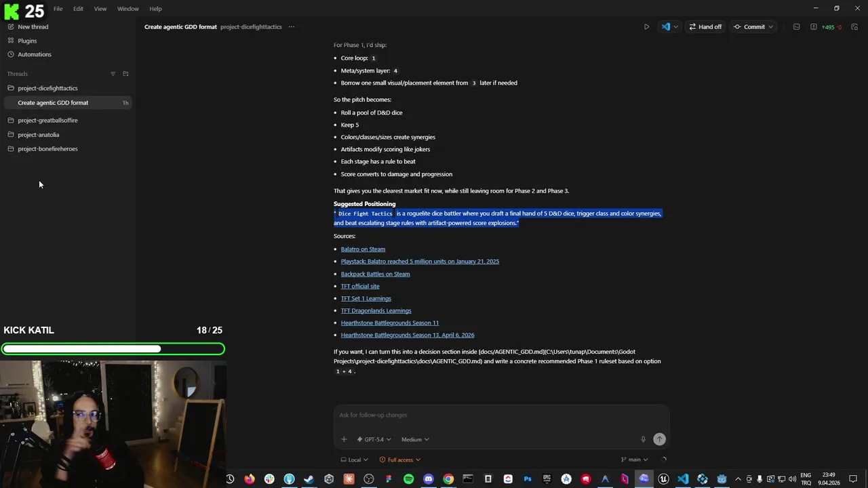Open the Help menu

(155, 9)
